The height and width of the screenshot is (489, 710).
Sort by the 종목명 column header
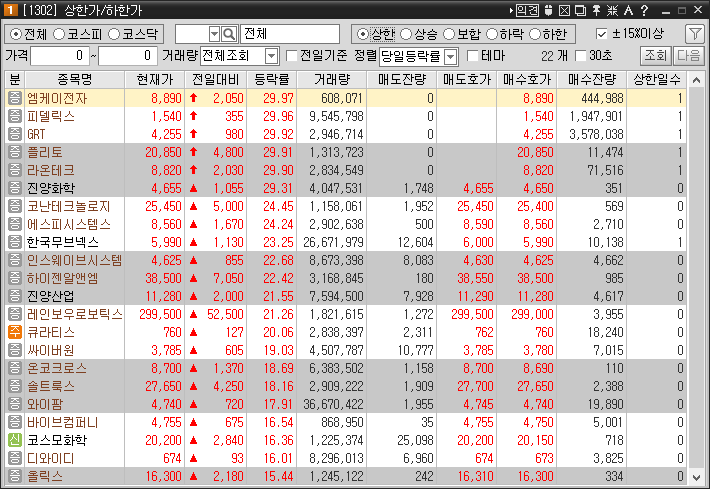coord(75,80)
